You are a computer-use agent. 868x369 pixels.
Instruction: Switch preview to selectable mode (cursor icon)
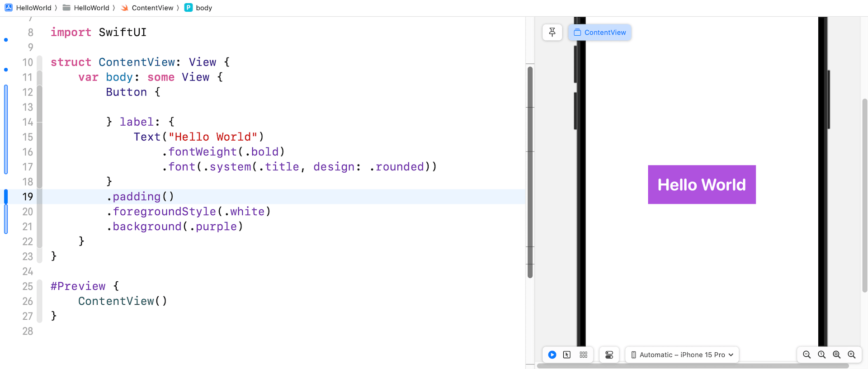click(567, 355)
